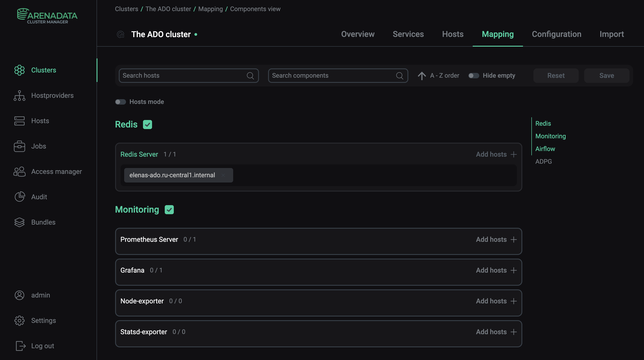The height and width of the screenshot is (360, 644).
Task: Open the Jobs section from sidebar
Action: click(38, 146)
